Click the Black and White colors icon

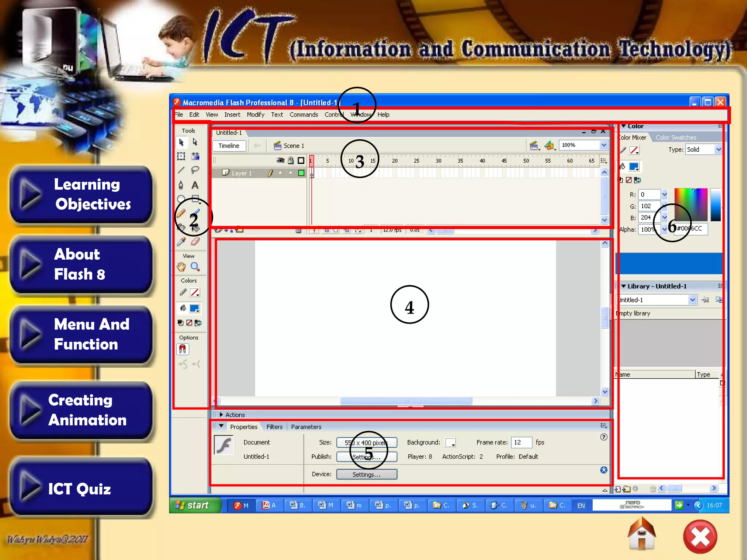pyautogui.click(x=181, y=323)
